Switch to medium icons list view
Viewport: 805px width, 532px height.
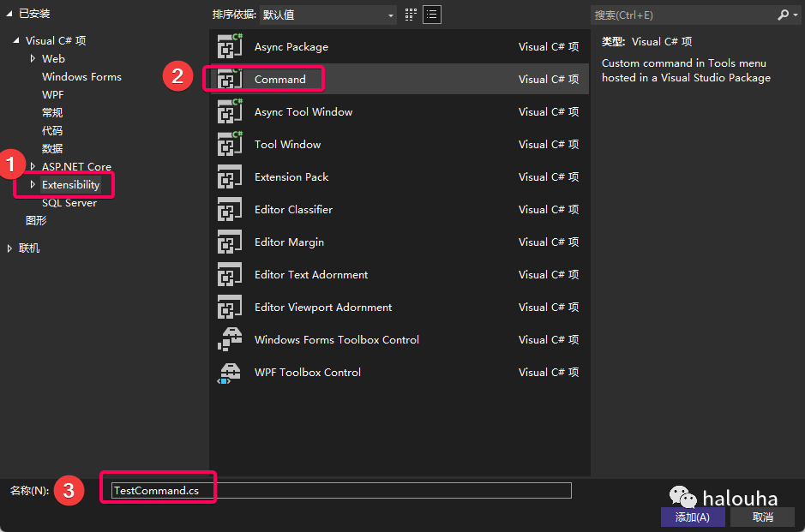[x=432, y=15]
